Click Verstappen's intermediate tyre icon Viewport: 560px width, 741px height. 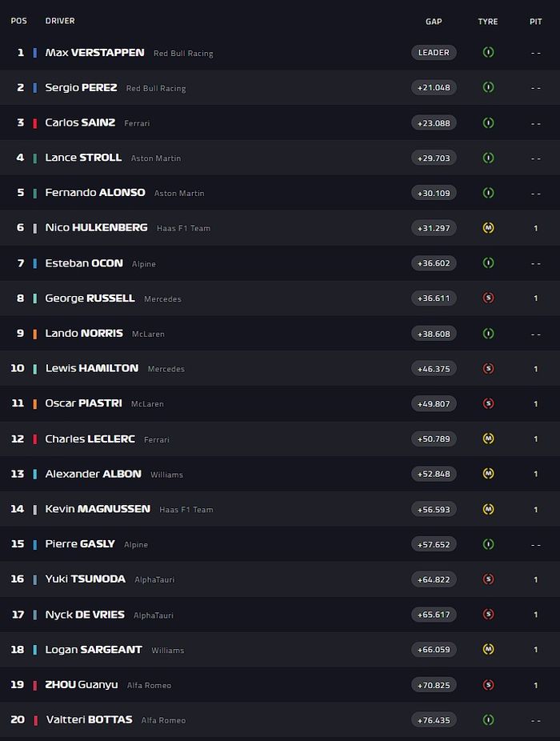488,53
